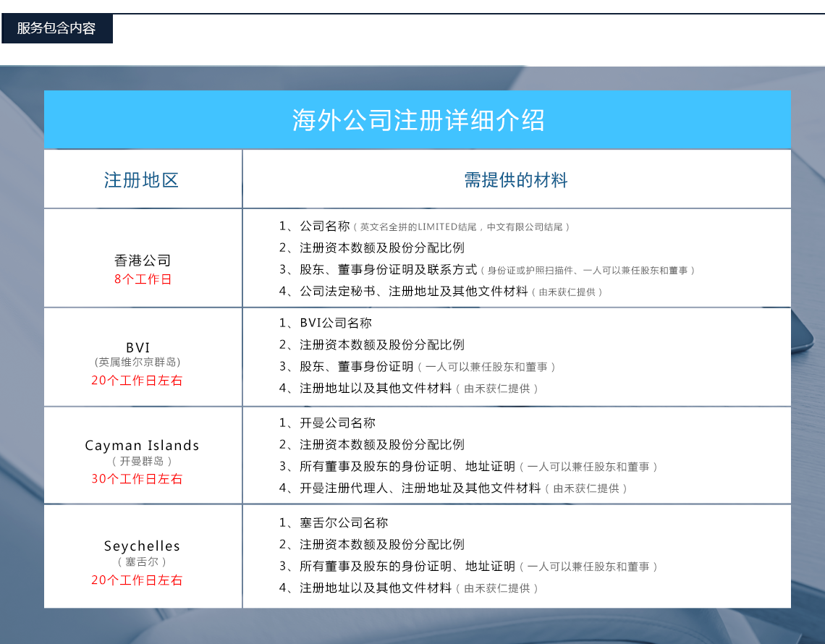Click the (开曼群岛) subtitle
The image size is (825, 644).
tap(142, 462)
